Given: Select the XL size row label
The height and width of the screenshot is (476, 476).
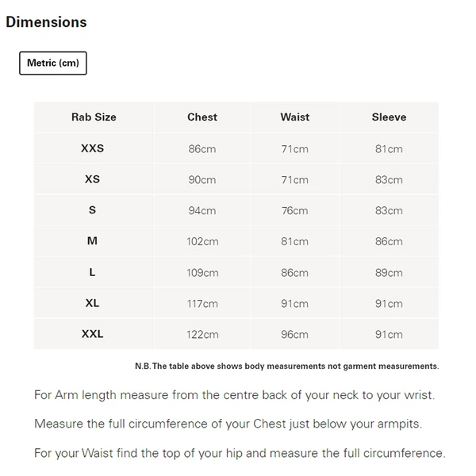Looking at the screenshot, I should tap(93, 303).
